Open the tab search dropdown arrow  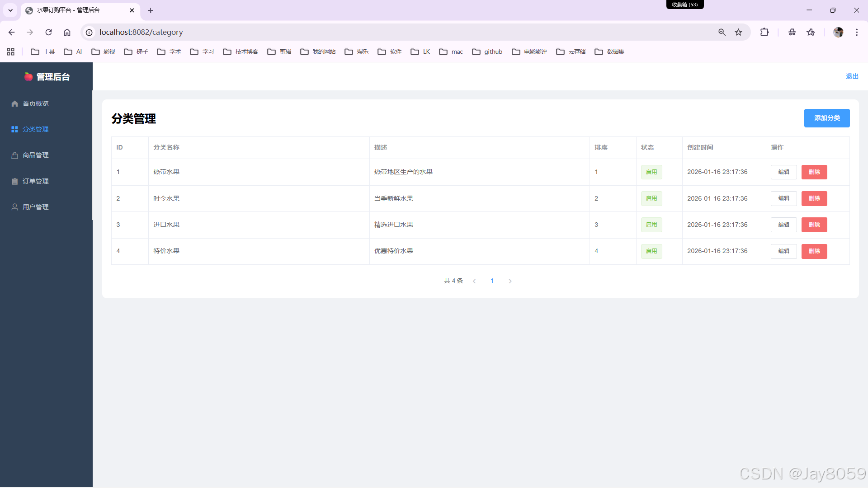click(x=10, y=10)
